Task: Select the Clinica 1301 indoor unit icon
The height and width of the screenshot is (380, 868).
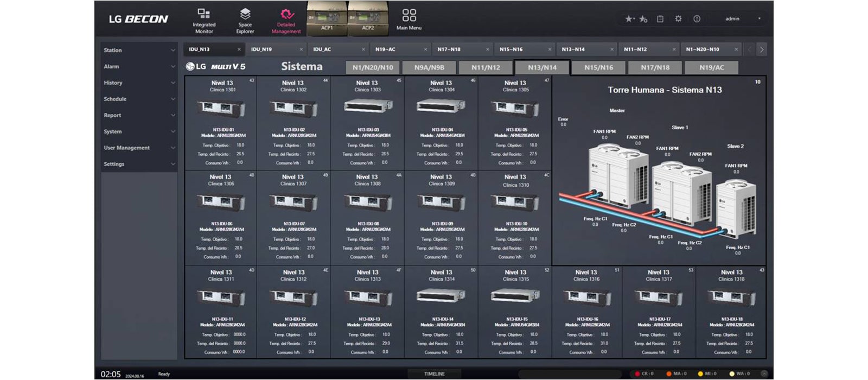Action: pyautogui.click(x=221, y=108)
